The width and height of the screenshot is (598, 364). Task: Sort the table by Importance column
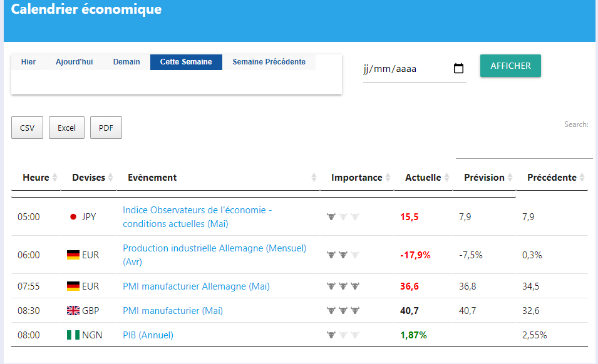click(356, 178)
